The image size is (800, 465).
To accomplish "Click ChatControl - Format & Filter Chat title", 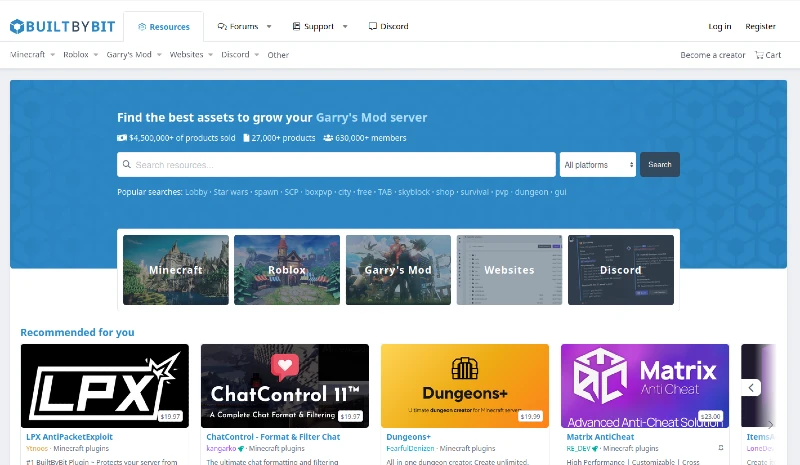I will pyautogui.click(x=273, y=437).
